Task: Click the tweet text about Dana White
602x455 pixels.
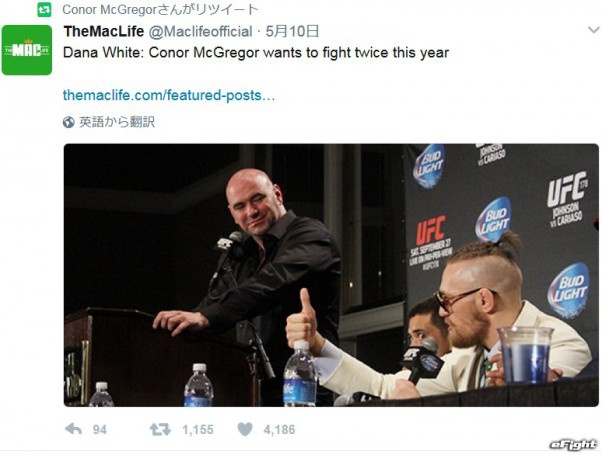Action: [x=256, y=53]
